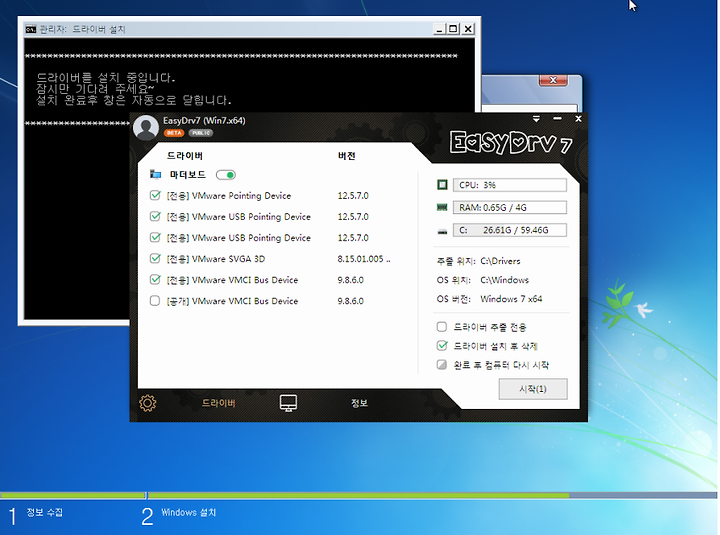Viewport: 720px width, 535px height.
Task: Maximize the 드라이버 설치 console window
Action: 453,29
